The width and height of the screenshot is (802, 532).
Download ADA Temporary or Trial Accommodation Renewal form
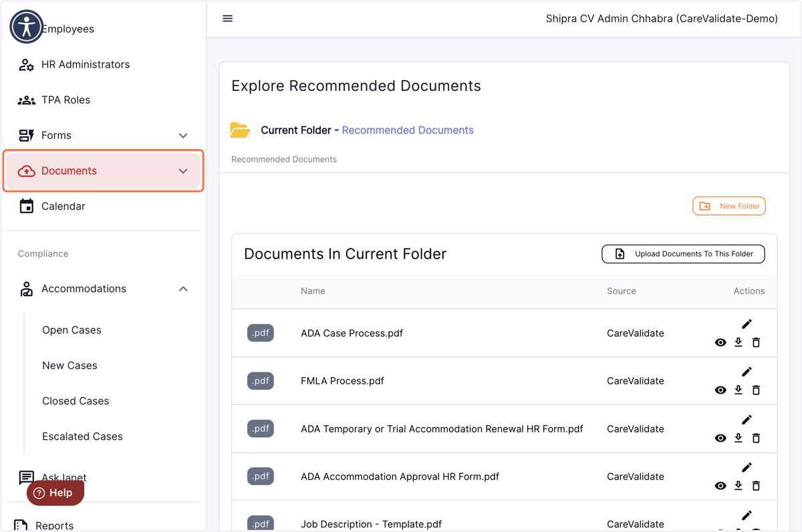pyautogui.click(x=739, y=438)
